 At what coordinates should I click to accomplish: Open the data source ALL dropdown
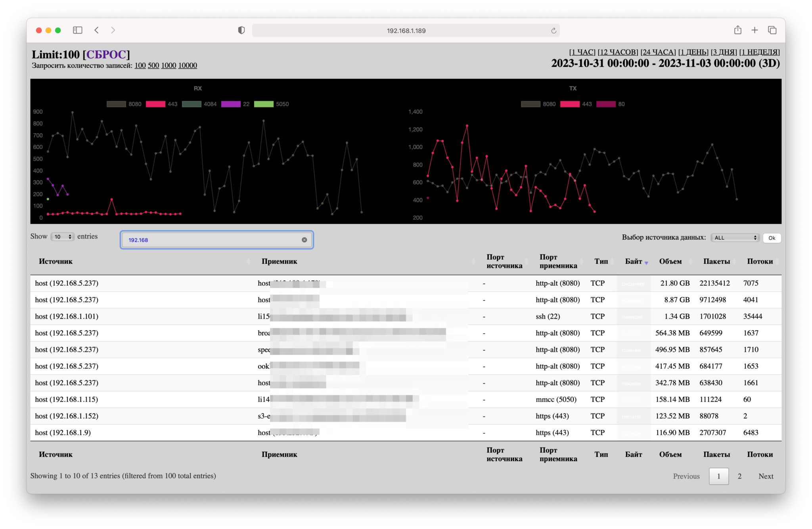point(735,238)
